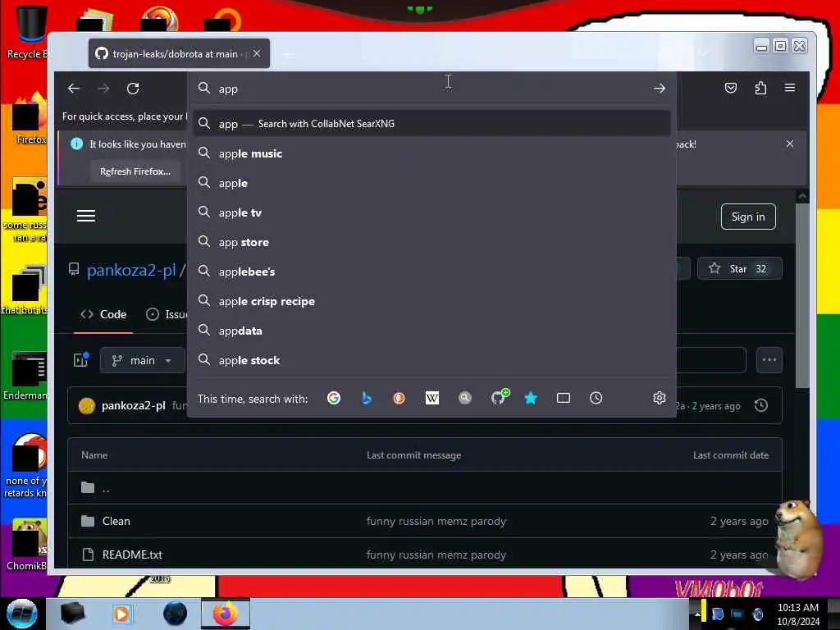The width and height of the screenshot is (840, 630).
Task: Search this time with Google
Action: 334,398
